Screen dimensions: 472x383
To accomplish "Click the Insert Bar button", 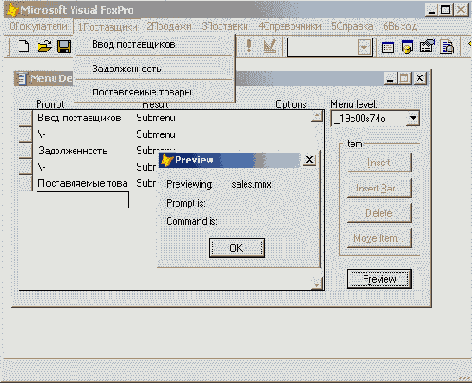I will coord(379,188).
